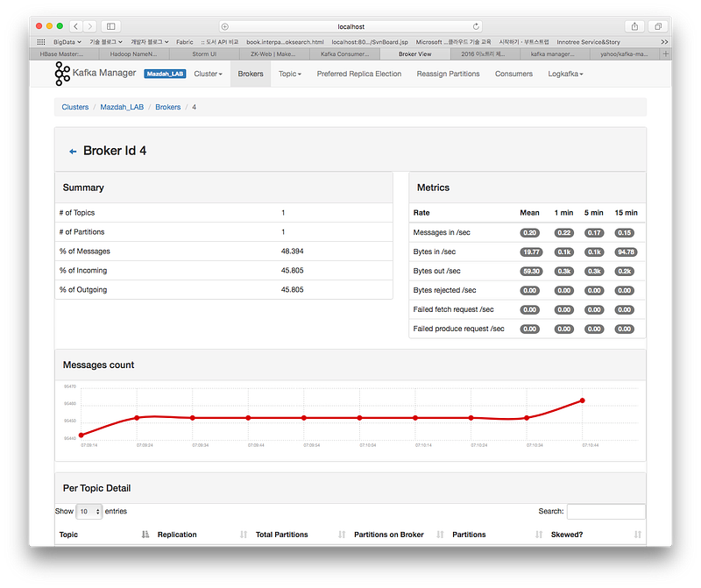Go to the Clusters breadcrumb link
The height and width of the screenshot is (588, 701).
tap(75, 107)
